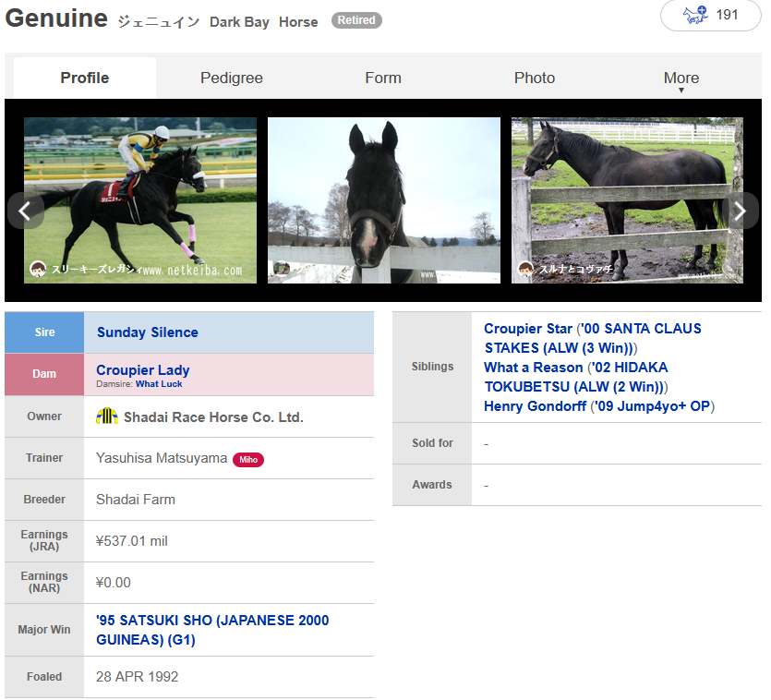Click user avatar on racing photo
771x700 pixels.
coord(38,269)
